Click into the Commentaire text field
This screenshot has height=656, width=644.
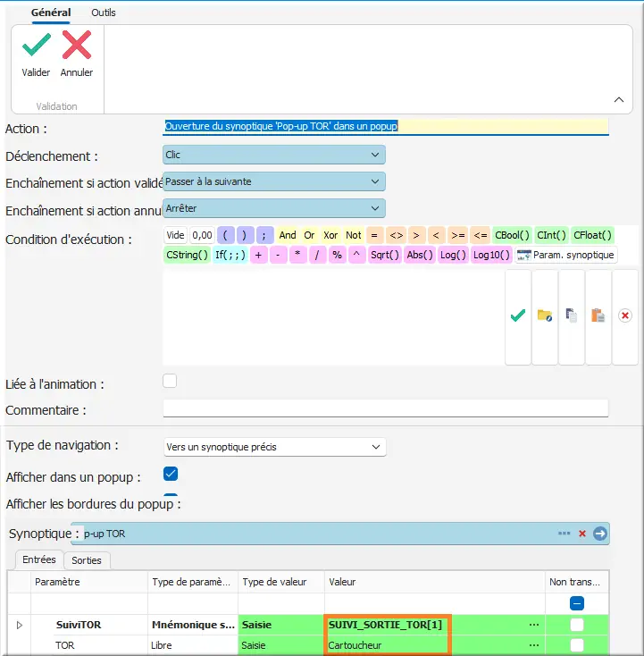click(x=385, y=408)
